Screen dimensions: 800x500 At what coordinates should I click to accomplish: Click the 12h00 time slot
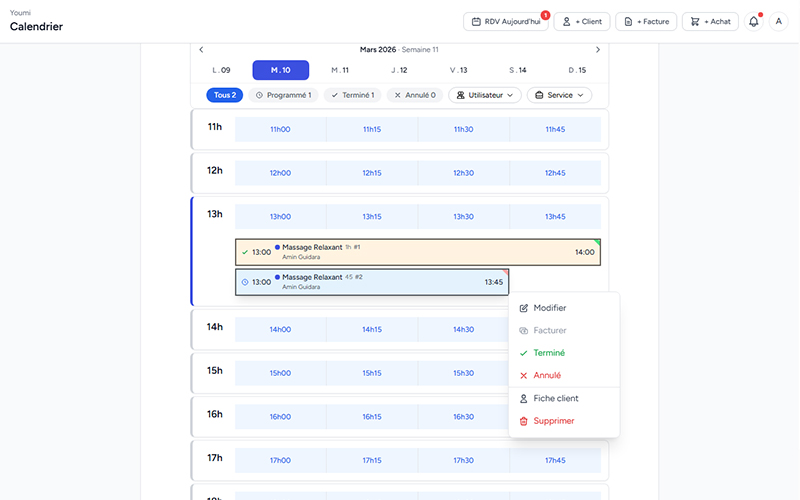tap(280, 173)
